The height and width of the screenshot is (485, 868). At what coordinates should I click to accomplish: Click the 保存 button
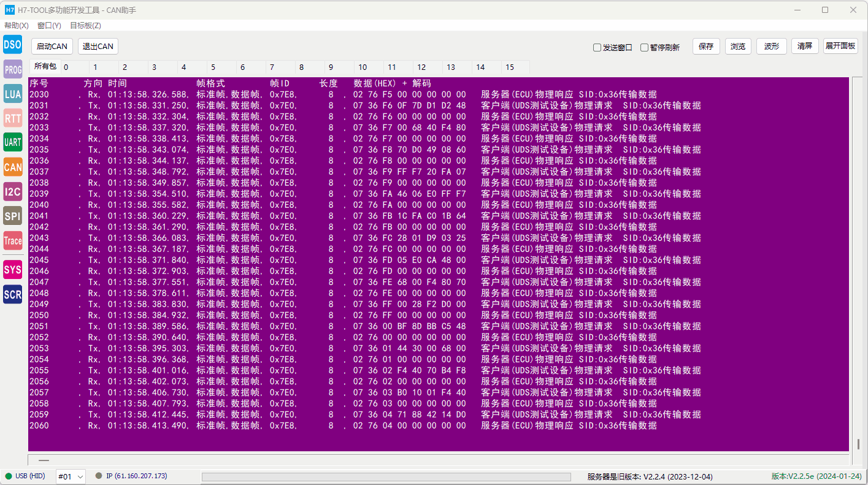click(x=706, y=46)
